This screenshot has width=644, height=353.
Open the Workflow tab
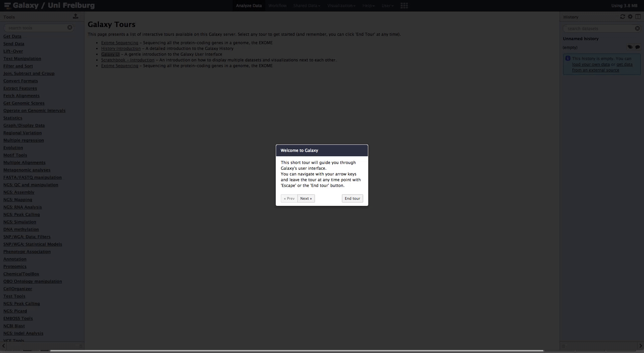click(277, 6)
